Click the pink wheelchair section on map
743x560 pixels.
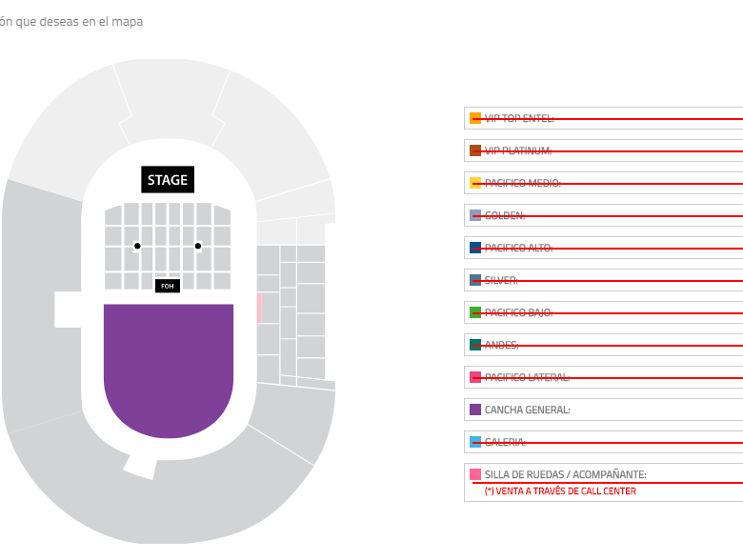[258, 308]
